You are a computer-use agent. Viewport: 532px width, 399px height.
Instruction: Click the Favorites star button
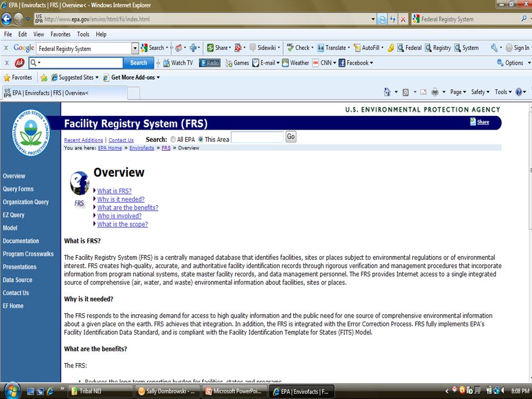click(18, 78)
